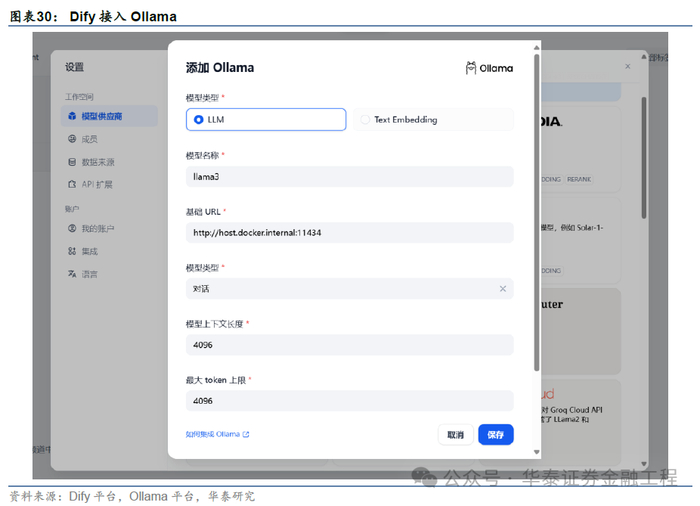Click the account icon beside 我的账户
This screenshot has height=506, width=700.
72,228
